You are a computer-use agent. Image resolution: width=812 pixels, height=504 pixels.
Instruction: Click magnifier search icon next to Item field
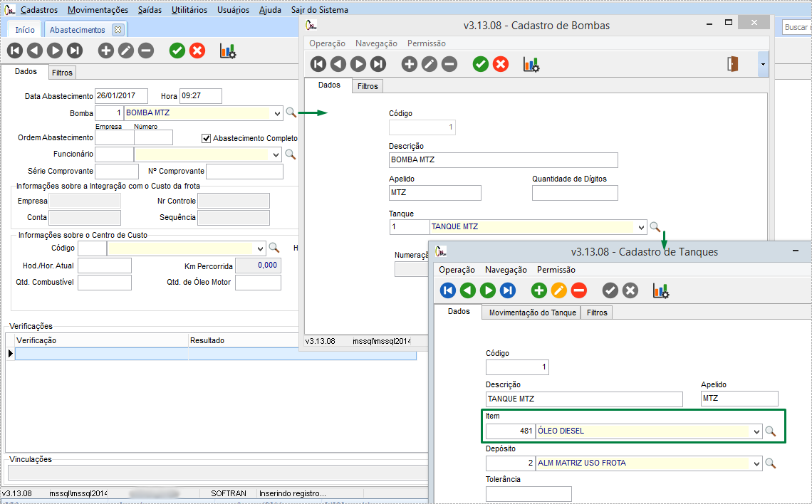click(770, 431)
